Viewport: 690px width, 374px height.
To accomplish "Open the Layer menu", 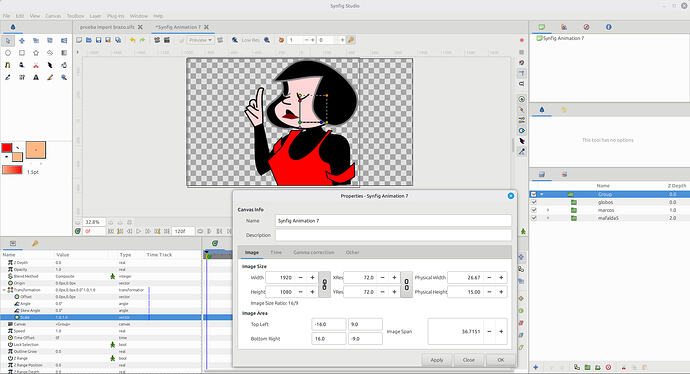I will [95, 16].
